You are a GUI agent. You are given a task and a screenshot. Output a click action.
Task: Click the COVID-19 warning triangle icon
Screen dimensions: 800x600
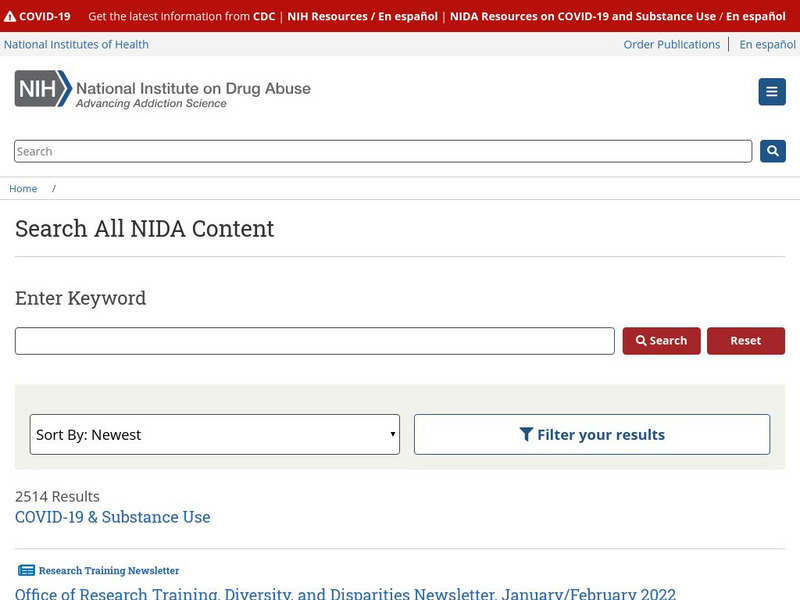click(x=10, y=16)
